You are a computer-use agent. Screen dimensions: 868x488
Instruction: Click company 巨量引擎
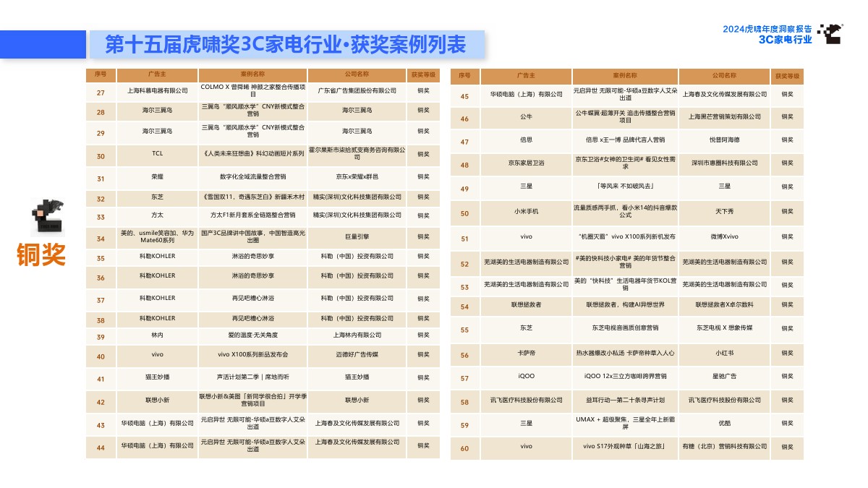(x=357, y=236)
